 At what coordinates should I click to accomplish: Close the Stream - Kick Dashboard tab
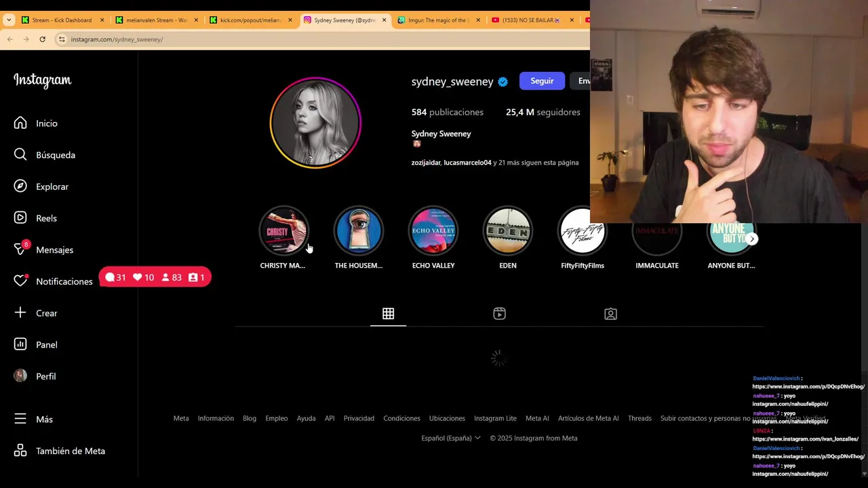click(x=102, y=20)
